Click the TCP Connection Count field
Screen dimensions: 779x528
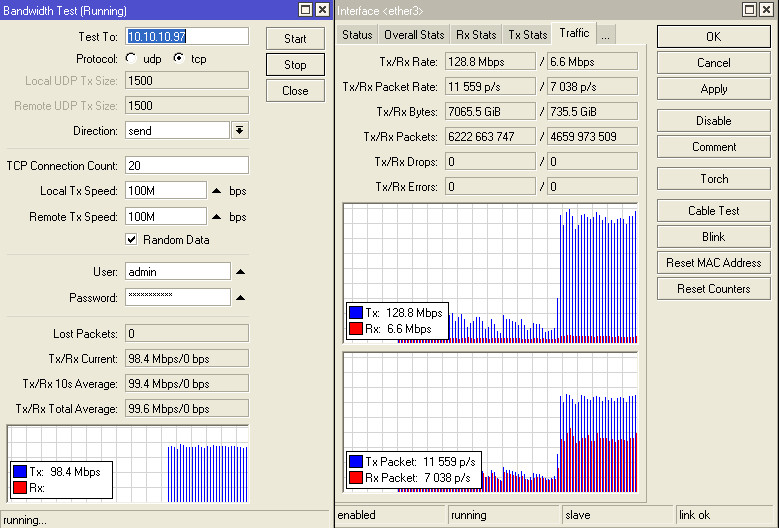pyautogui.click(x=187, y=166)
